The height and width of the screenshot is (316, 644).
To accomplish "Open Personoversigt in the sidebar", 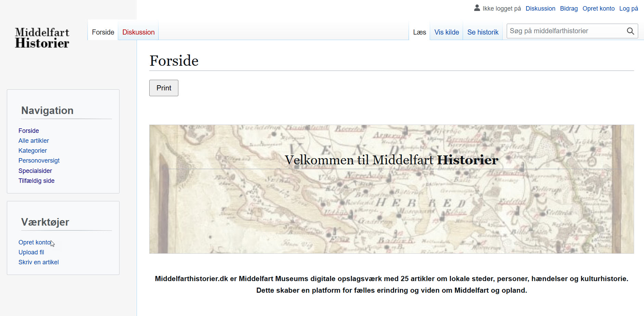I will click(x=39, y=161).
